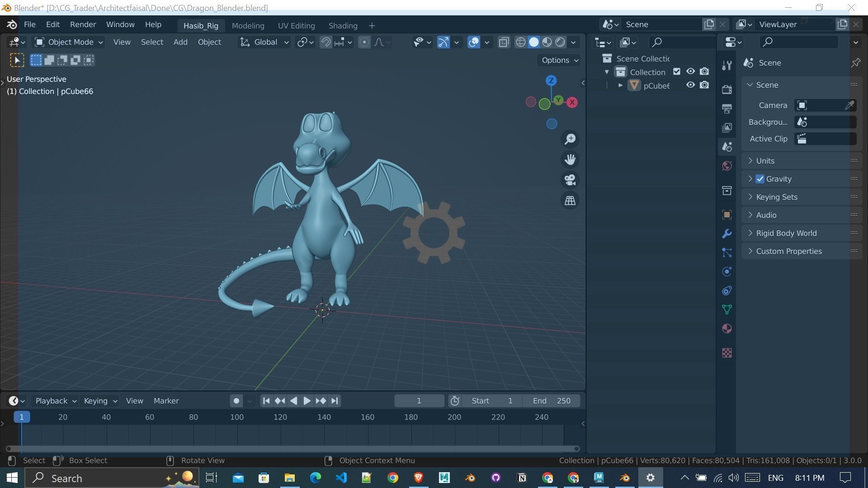Image resolution: width=868 pixels, height=488 pixels.
Task: Toggle the Gravity checkbox
Action: (x=760, y=179)
